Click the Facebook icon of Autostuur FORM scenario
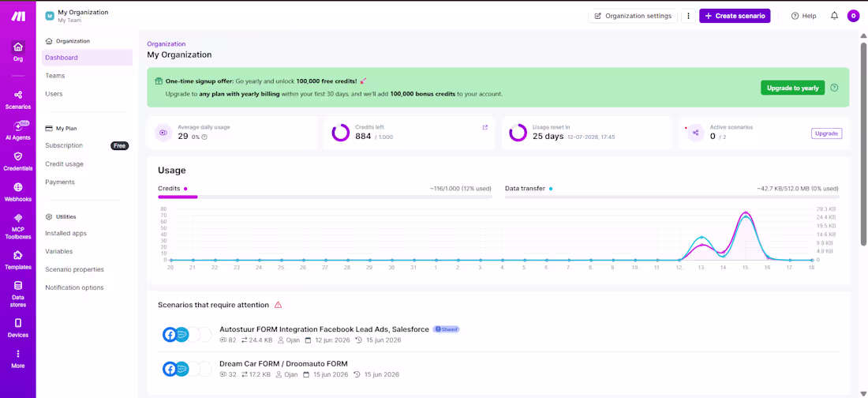This screenshot has height=398, width=868. click(170, 334)
